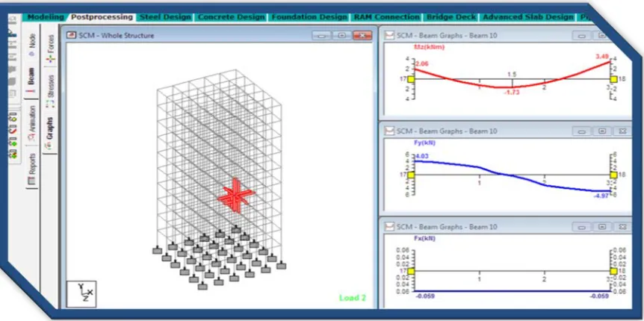Click yellow node 17 marker on Mz graph
This screenshot has width=644, height=321.
(411, 79)
